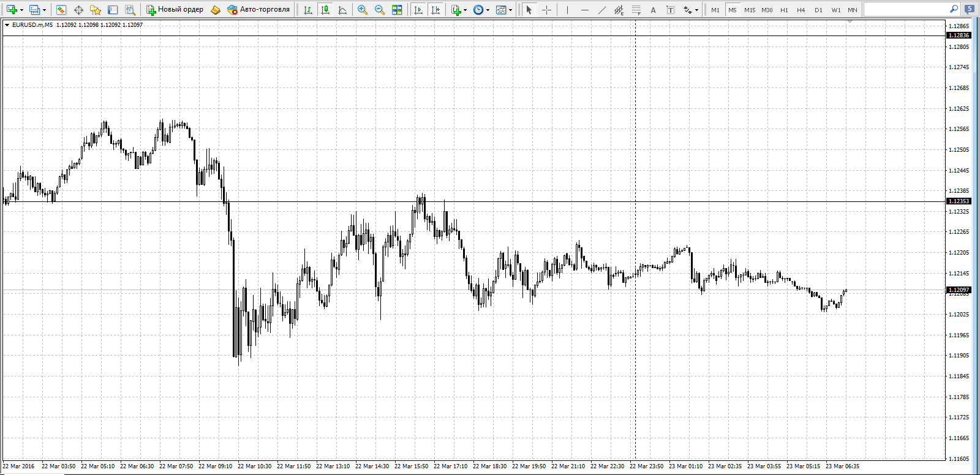Expand the Indicators dropdown arrow

point(466,10)
